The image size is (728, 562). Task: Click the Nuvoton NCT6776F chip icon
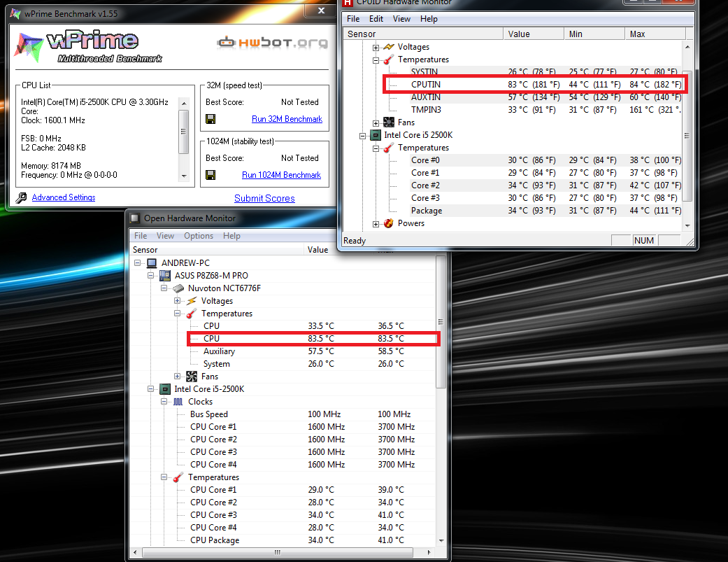179,288
